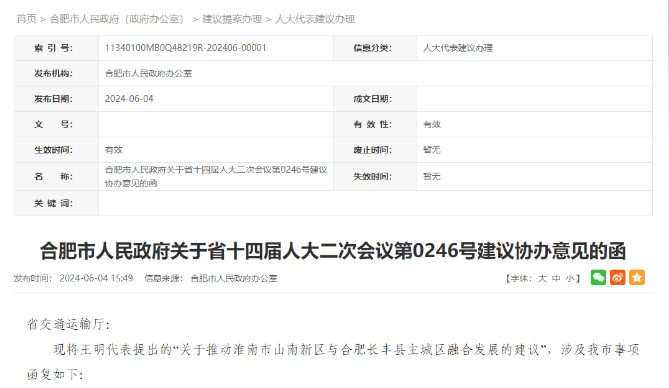Image resolution: width=669 pixels, height=388 pixels.
Task: Open the 人大代表建议办理 breadcrumb link
Action: click(315, 19)
